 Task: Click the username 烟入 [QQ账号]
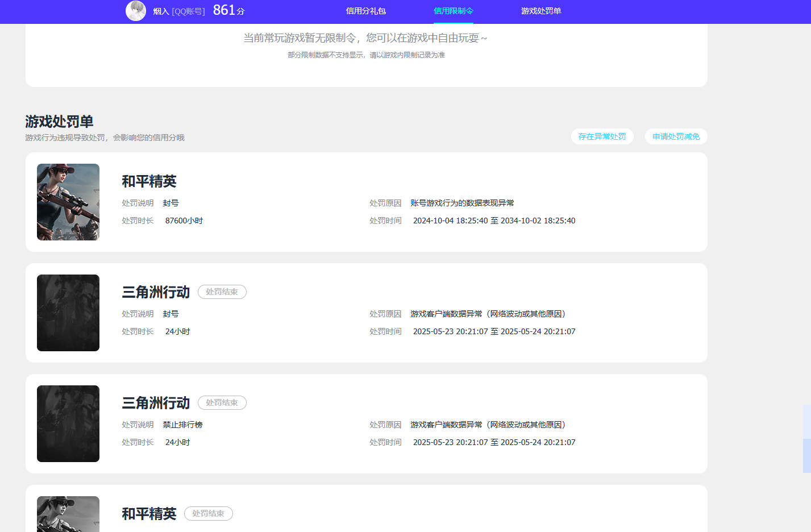point(178,11)
